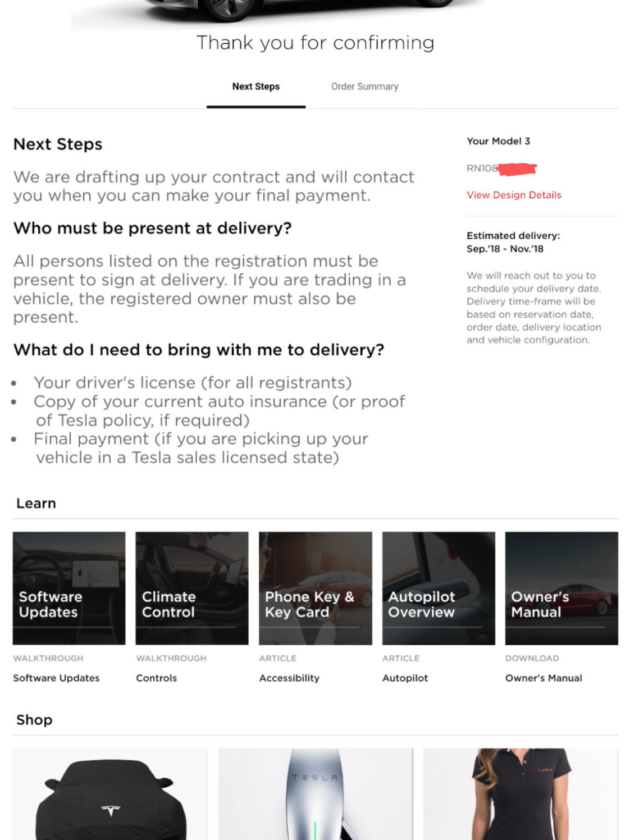Open the Owner's Manual download tile

(561, 588)
